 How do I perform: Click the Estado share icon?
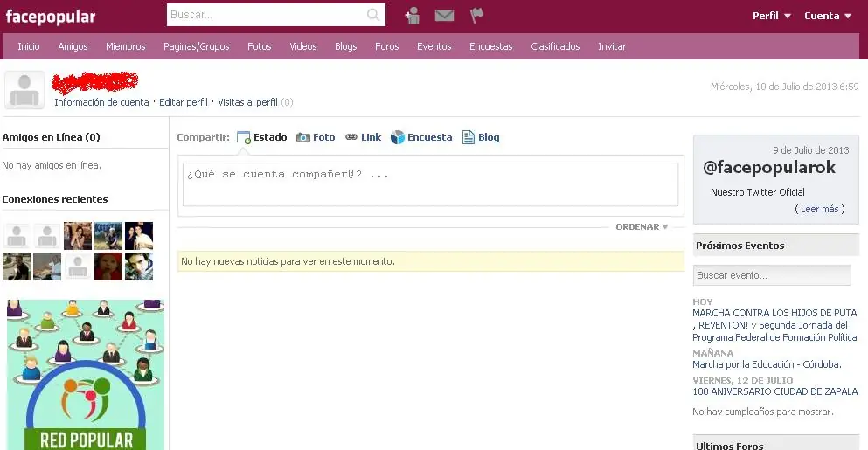click(x=244, y=137)
